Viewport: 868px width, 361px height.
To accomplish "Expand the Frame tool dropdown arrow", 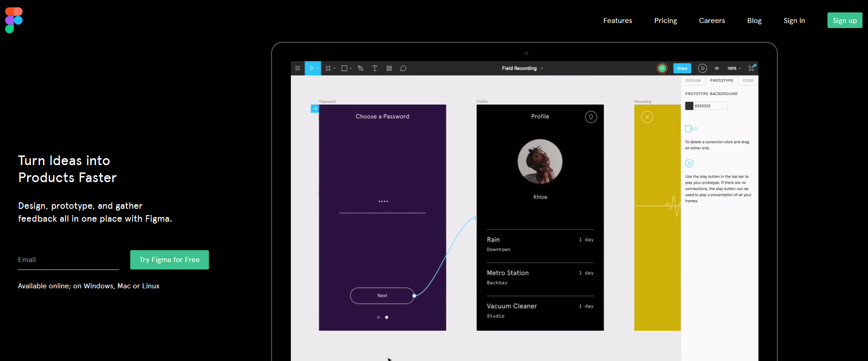I will click(335, 69).
